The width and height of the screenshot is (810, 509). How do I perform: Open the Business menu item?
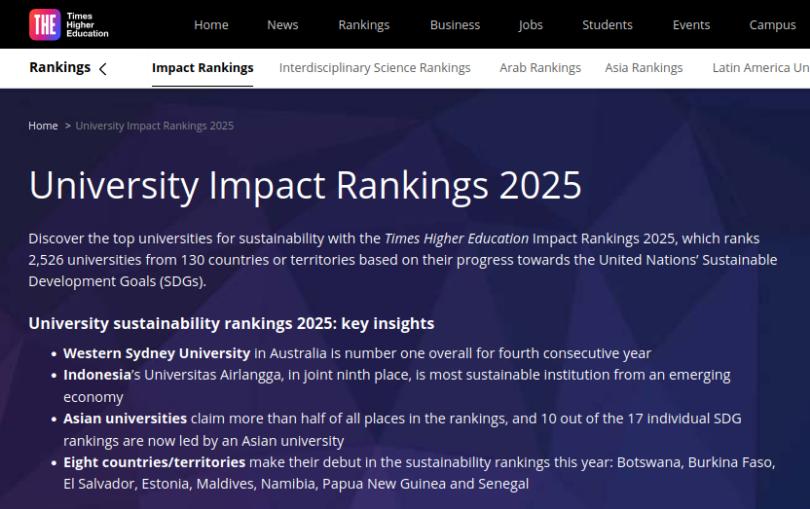tap(455, 25)
